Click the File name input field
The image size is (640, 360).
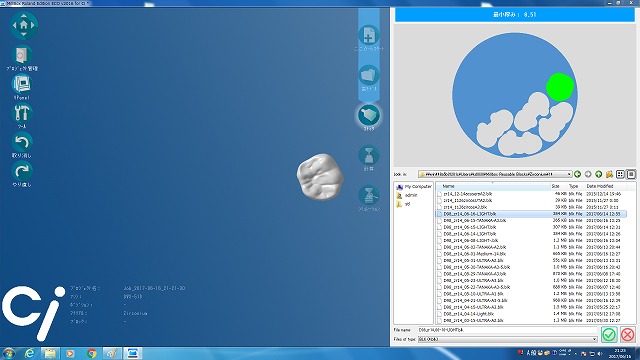coord(507,330)
